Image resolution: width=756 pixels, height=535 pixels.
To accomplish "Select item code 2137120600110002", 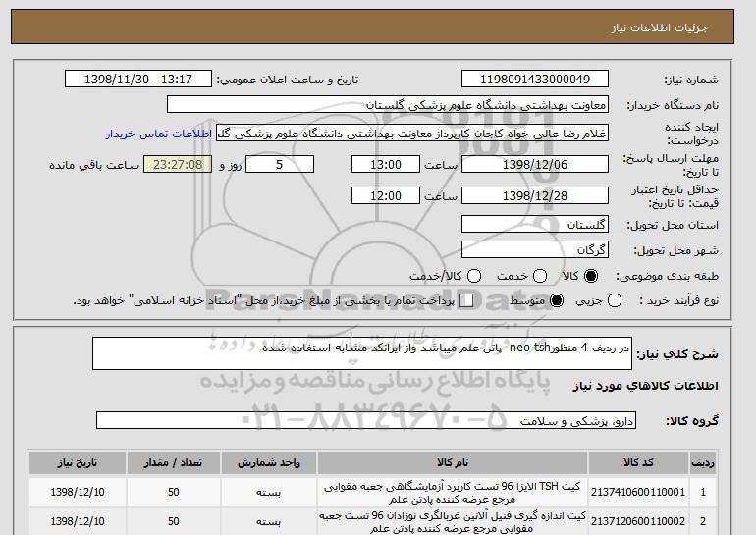I will [638, 521].
